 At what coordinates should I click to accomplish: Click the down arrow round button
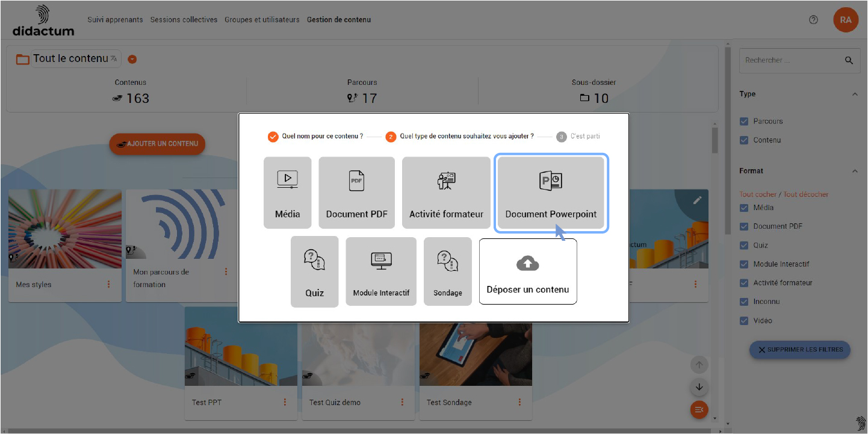coord(699,387)
